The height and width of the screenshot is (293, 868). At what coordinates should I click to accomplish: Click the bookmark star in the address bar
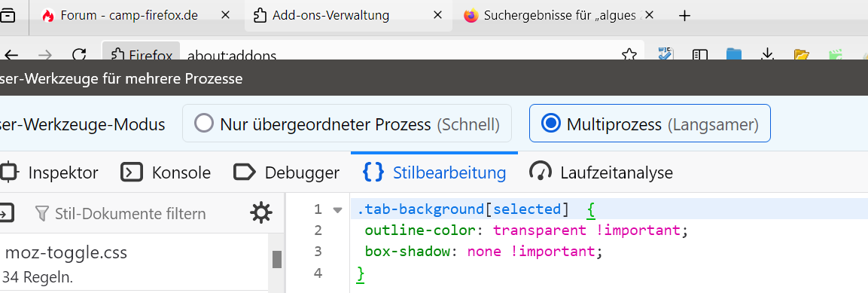pos(629,55)
